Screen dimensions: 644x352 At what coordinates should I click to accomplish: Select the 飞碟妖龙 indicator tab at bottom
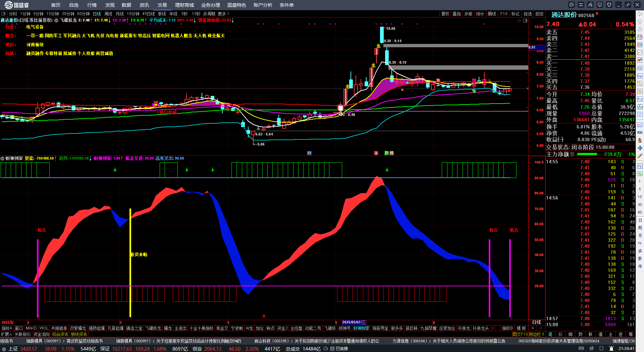(153, 328)
